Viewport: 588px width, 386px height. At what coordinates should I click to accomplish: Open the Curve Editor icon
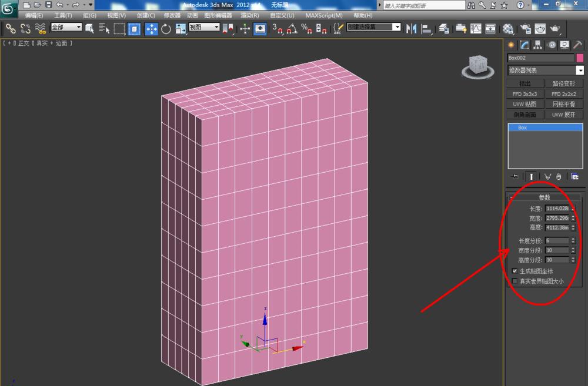(475, 28)
